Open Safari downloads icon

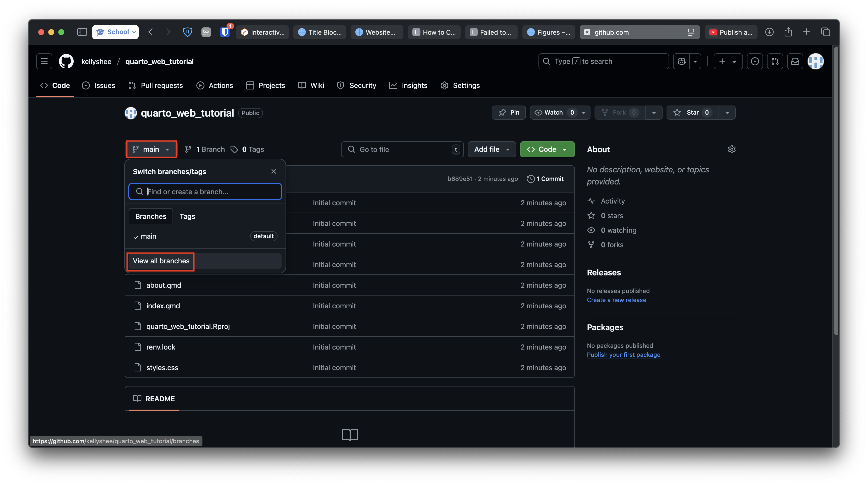click(x=769, y=32)
